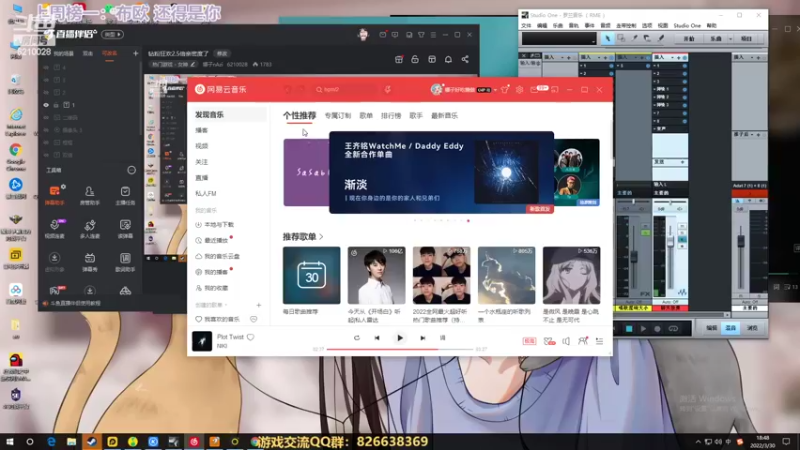Open Studio One menu in menu bar
Image resolution: width=800 pixels, height=450 pixels.
tap(687, 26)
